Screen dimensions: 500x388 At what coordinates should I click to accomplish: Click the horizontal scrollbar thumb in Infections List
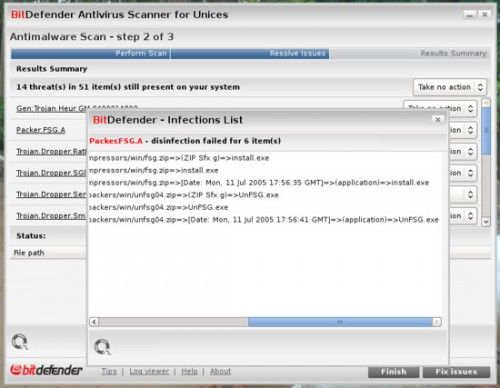coord(340,322)
